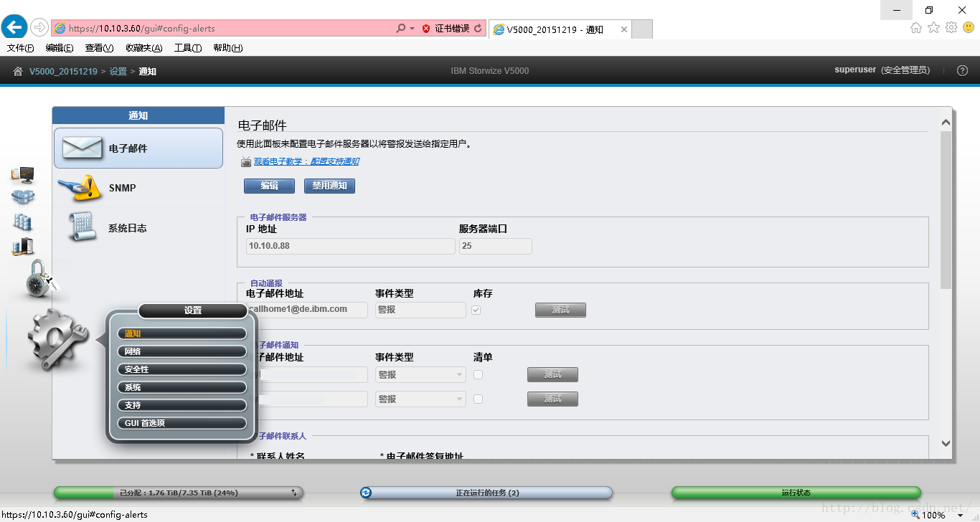Click the 设置 breadcrumb link
The image size is (980, 522).
[118, 71]
